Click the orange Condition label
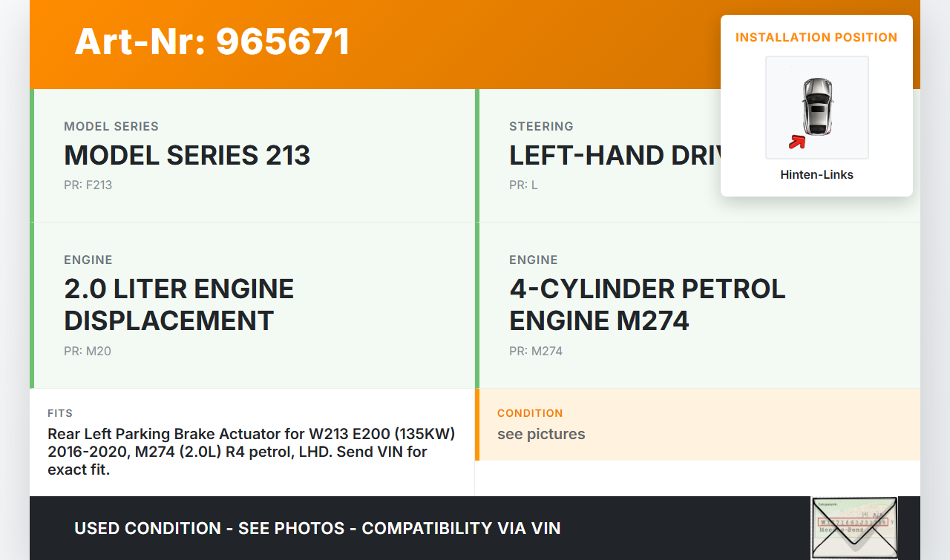Image resolution: width=950 pixels, height=560 pixels. [x=530, y=413]
